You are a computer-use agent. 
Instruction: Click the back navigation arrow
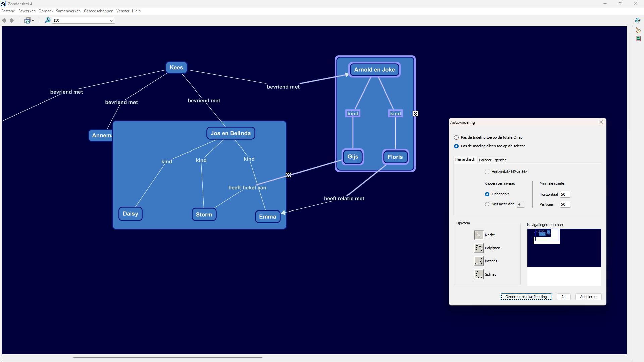[4, 20]
